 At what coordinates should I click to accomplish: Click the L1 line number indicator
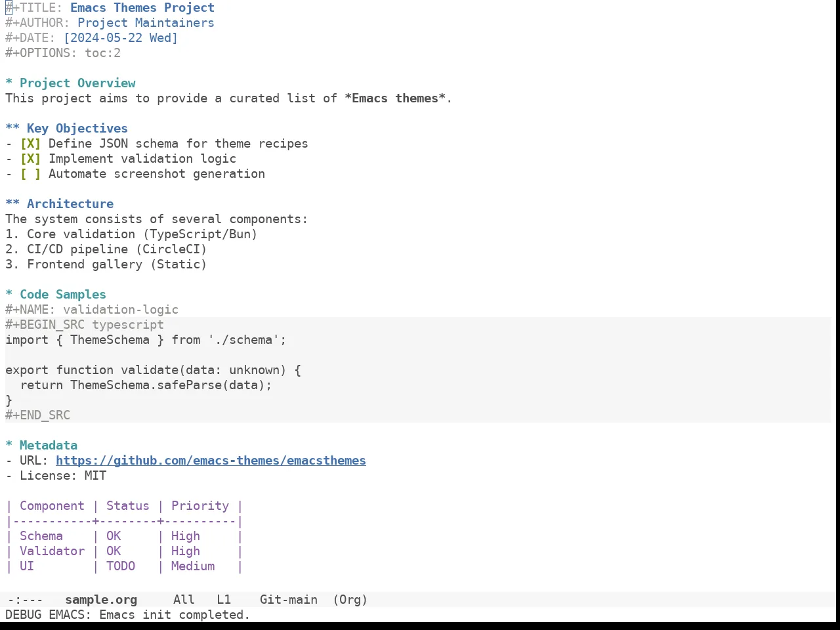click(x=224, y=600)
